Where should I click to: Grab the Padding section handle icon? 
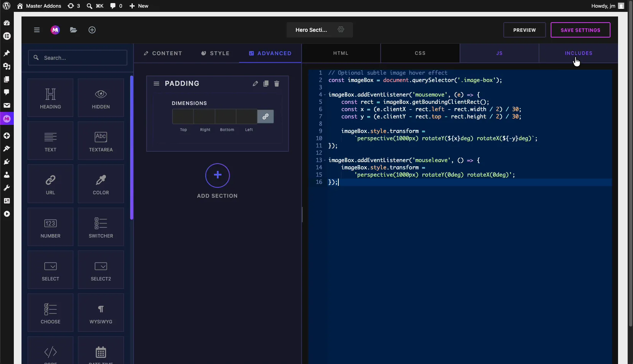point(156,84)
